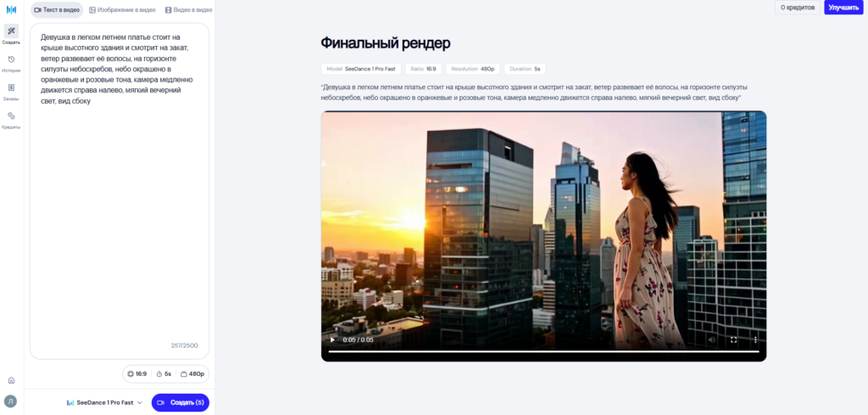This screenshot has width=868, height=415.
Task: Change the 16:9 aspect ratio setting
Action: [136, 374]
